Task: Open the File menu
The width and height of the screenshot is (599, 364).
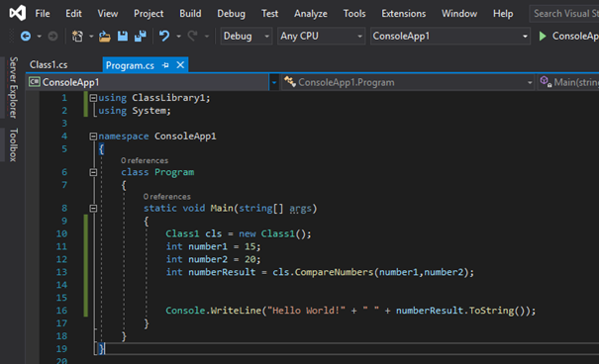Action: 43,14
